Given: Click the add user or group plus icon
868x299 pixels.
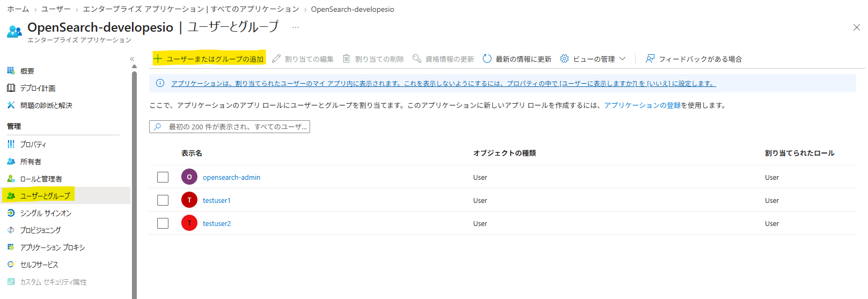Looking at the screenshot, I should (x=158, y=59).
